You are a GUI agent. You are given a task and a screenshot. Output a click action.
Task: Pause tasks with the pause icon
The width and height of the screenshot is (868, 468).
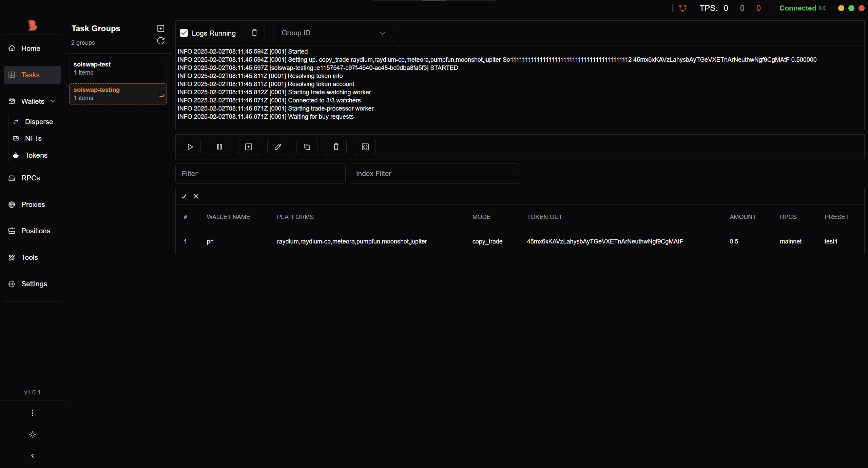[219, 147]
